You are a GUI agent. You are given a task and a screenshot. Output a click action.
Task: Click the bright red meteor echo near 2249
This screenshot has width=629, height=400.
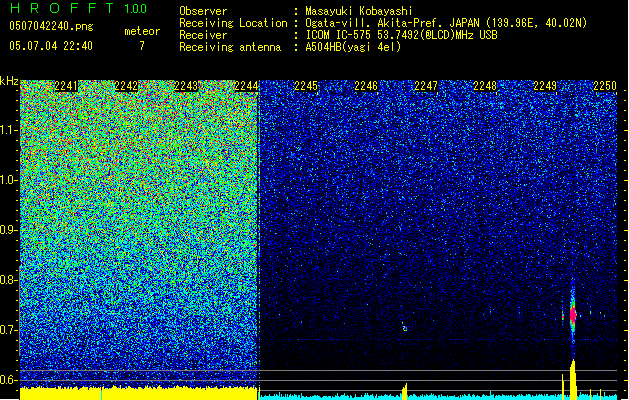click(x=573, y=315)
